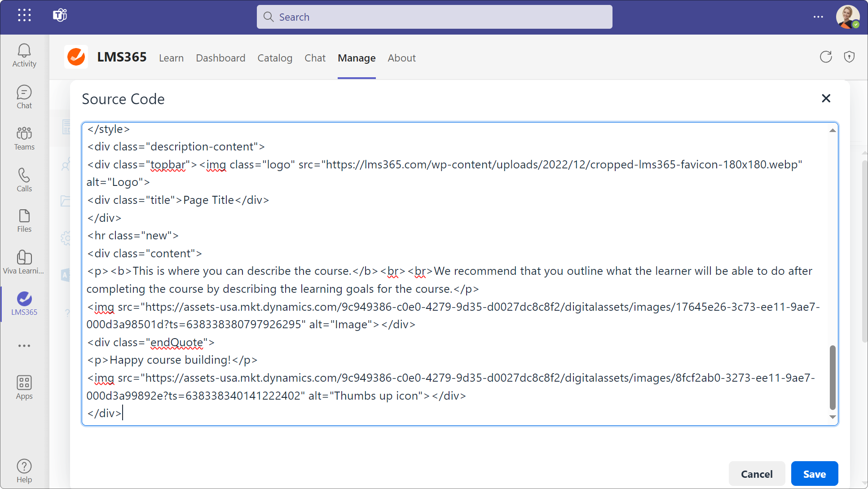Reload the LMS365 tab with refresh icon
This screenshot has height=489, width=868.
(x=826, y=57)
